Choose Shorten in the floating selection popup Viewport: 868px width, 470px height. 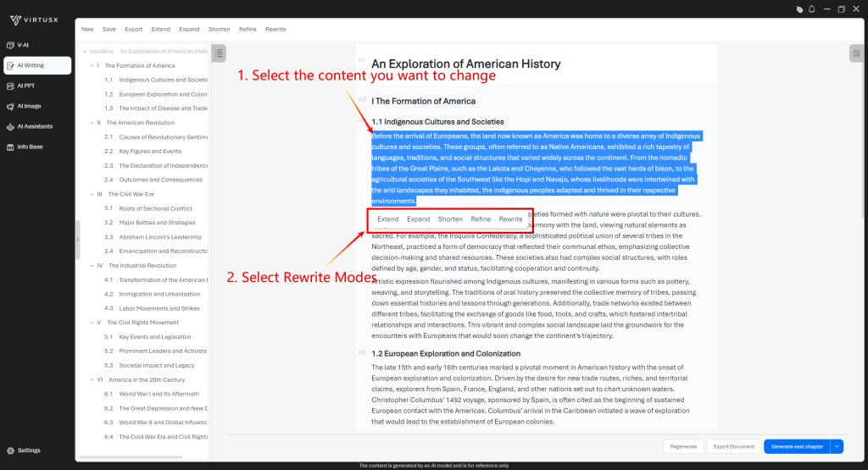[450, 219]
